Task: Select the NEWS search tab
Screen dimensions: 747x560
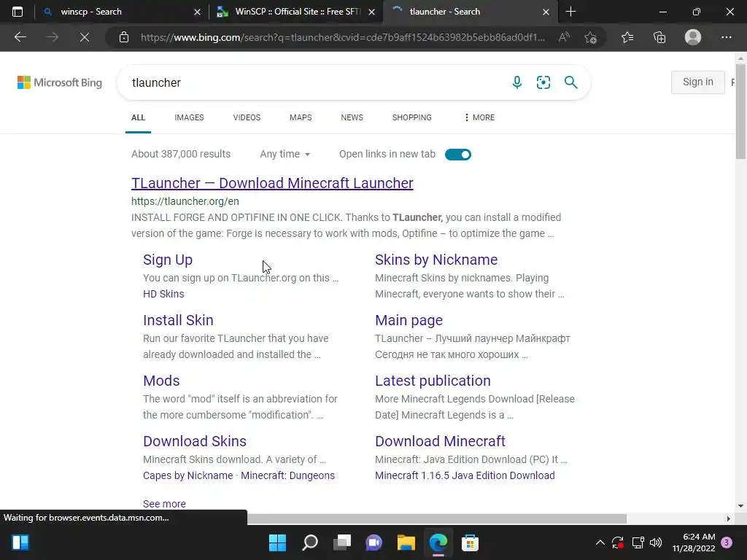Action: (352, 117)
